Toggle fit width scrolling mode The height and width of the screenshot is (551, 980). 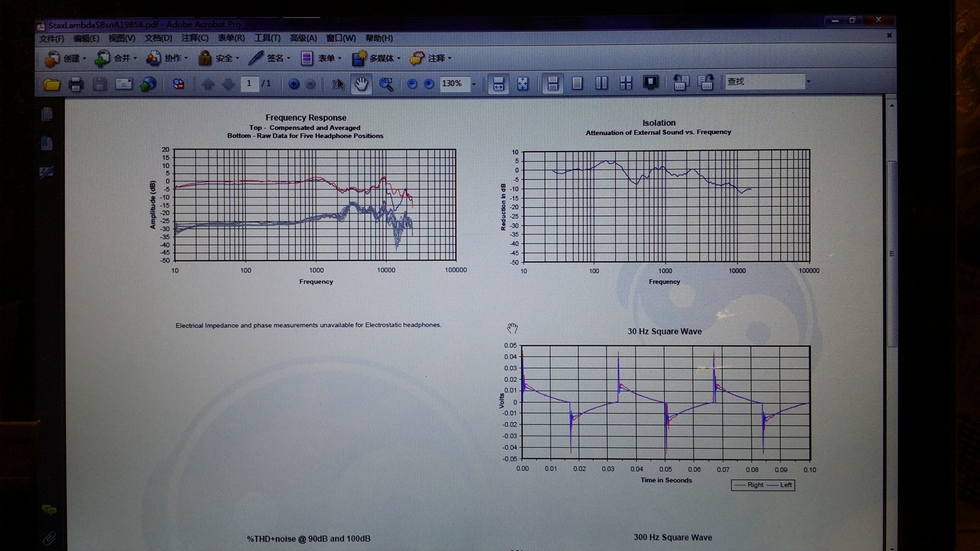pyautogui.click(x=498, y=84)
